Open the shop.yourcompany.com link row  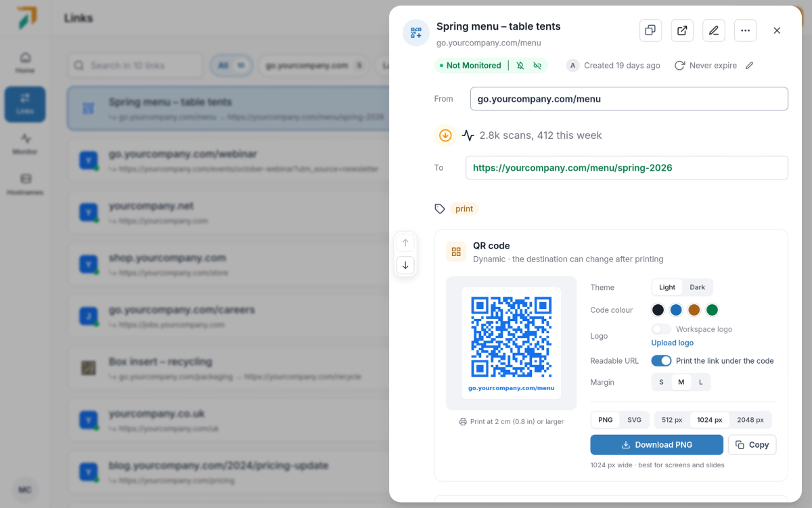pyautogui.click(x=228, y=265)
